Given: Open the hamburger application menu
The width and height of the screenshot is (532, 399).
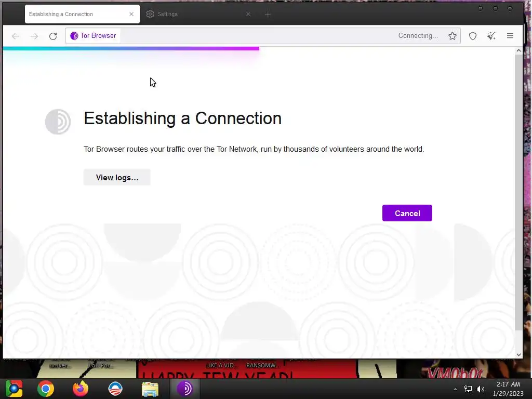Looking at the screenshot, I should [510, 36].
